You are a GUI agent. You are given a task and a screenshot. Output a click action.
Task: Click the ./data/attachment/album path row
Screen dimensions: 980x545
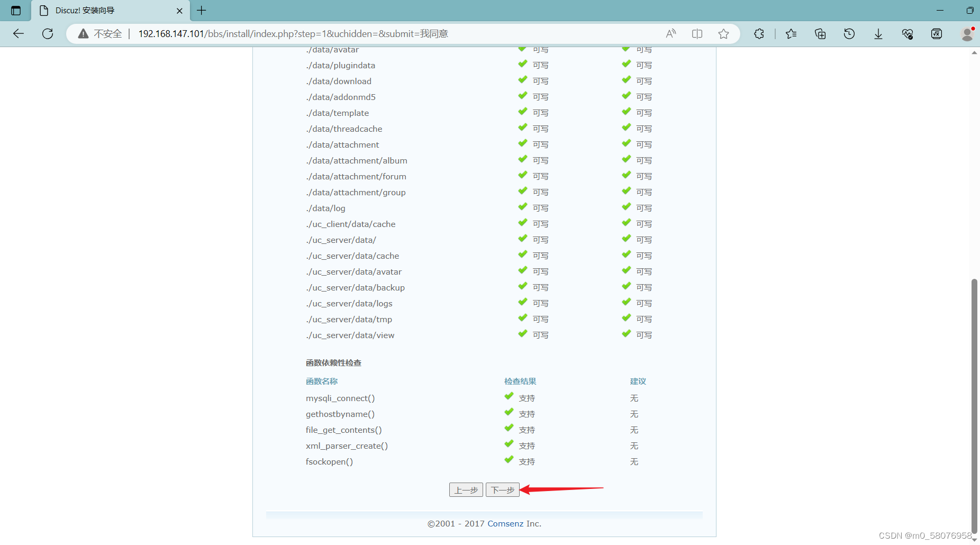357,161
